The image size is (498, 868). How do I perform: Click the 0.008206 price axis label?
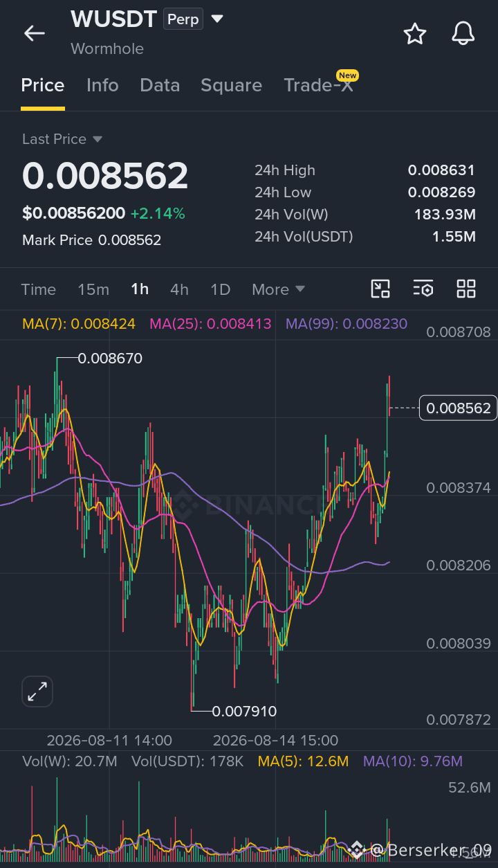click(459, 566)
